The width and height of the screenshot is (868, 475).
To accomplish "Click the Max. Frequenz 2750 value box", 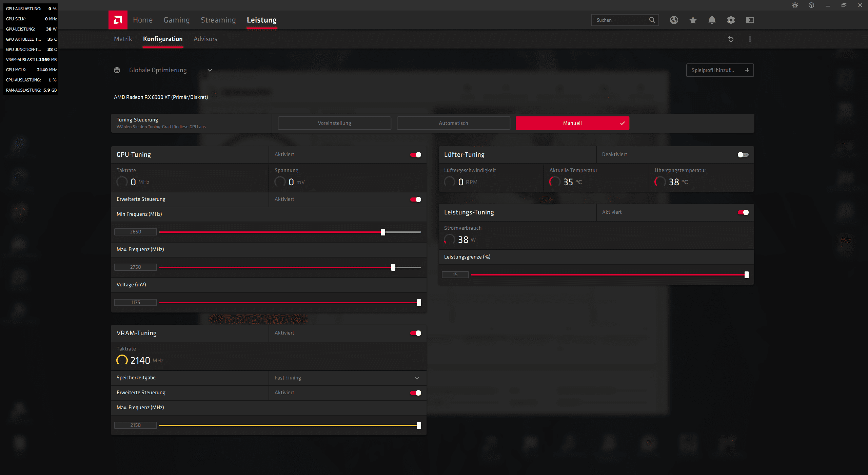I will [x=136, y=267].
